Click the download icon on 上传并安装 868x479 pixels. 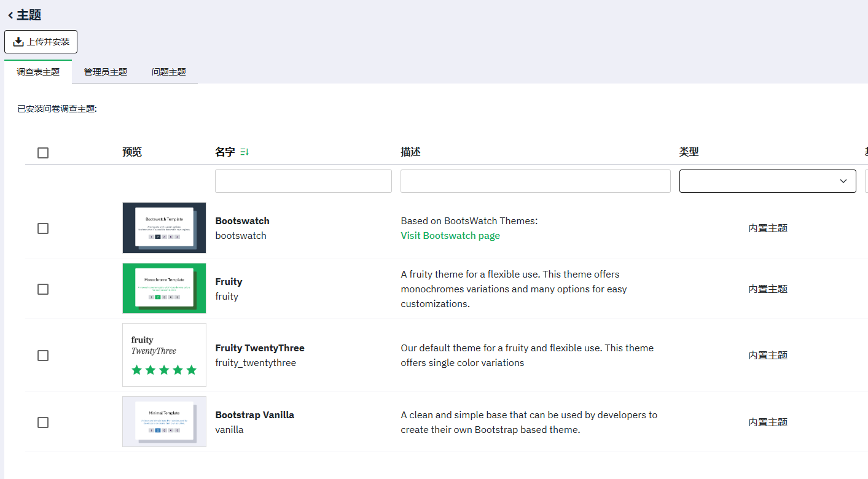tap(18, 42)
